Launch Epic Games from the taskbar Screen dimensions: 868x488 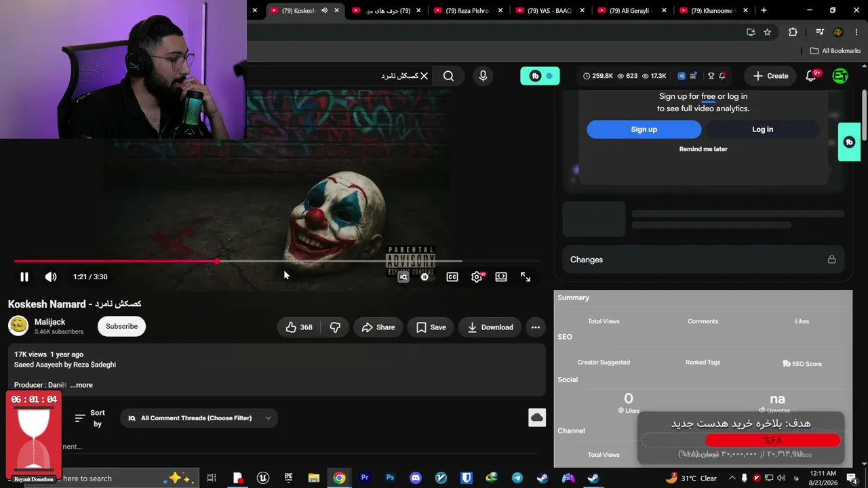(x=288, y=478)
